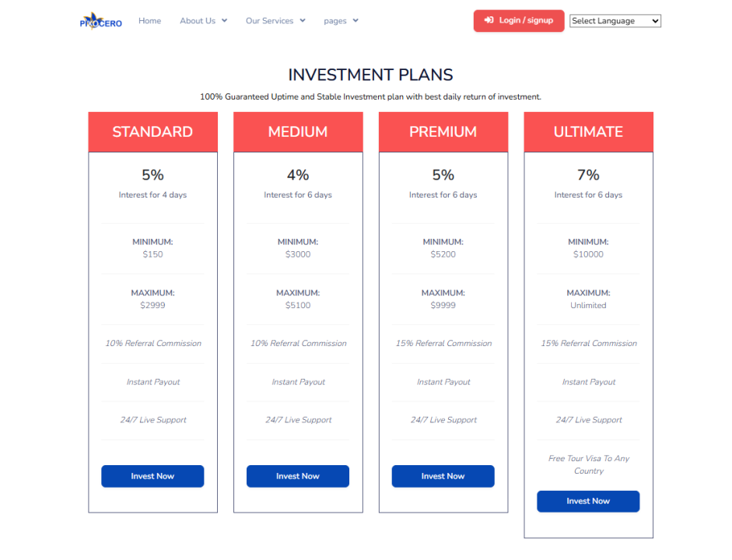
Task: Click the login arrow icon in red button
Action: (x=489, y=20)
